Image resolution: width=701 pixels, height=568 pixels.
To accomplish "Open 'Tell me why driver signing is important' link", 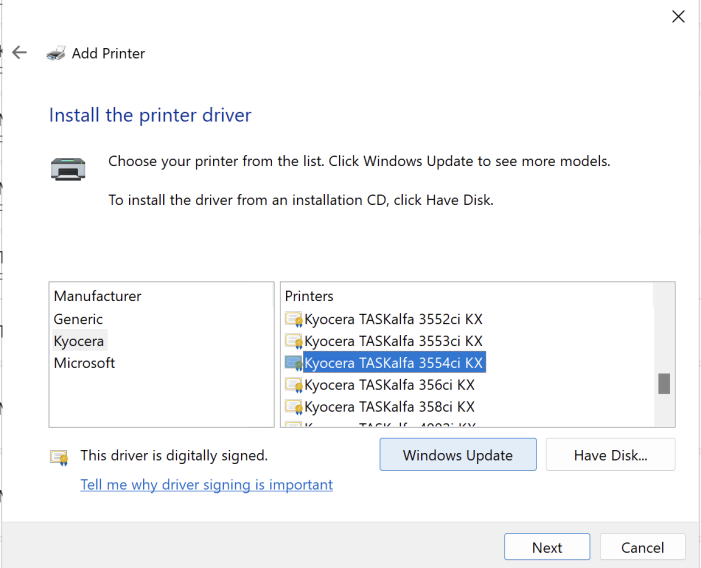I will pyautogui.click(x=207, y=484).
